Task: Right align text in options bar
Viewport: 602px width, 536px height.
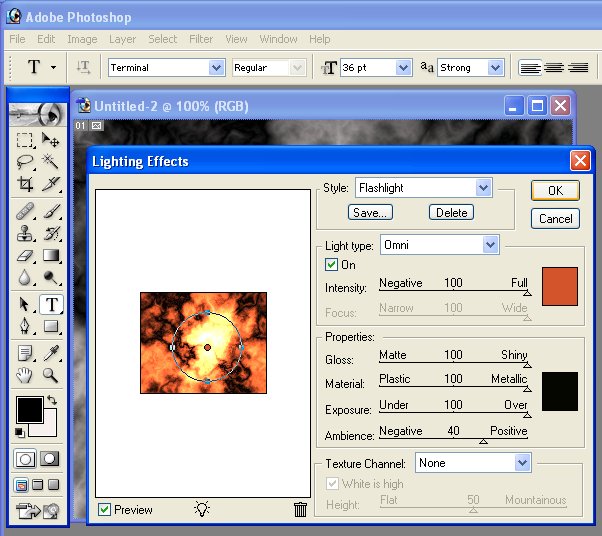Action: (x=578, y=68)
